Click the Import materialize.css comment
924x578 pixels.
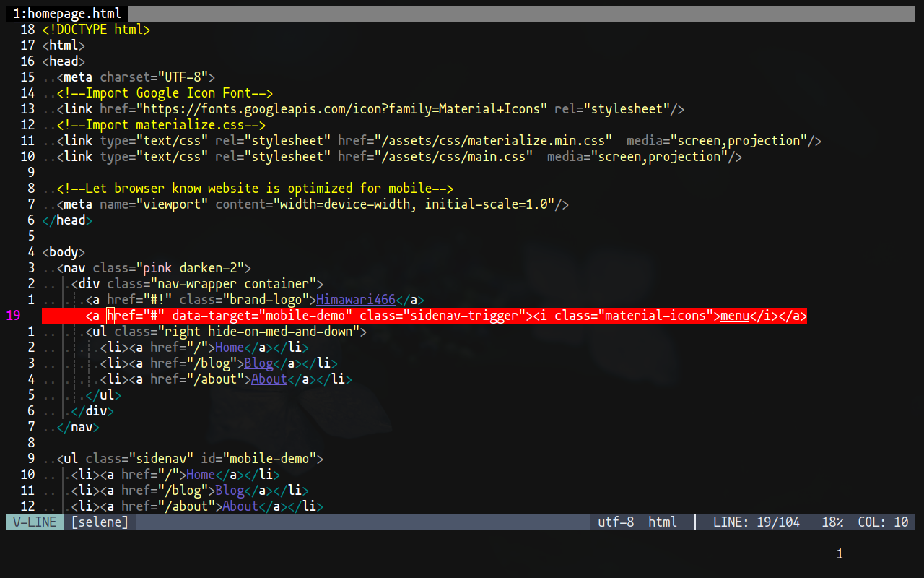tap(161, 125)
